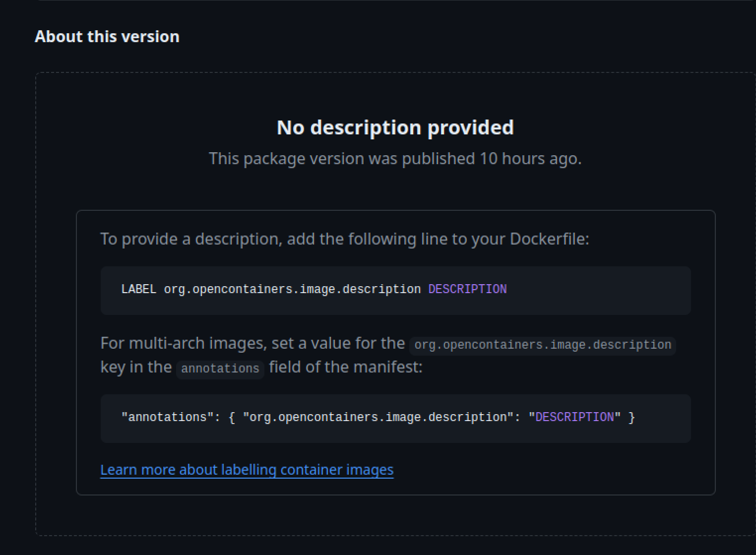This screenshot has width=756, height=555.
Task: Click the quoted org.opencontainers.image.description JSON key
Action: pos(378,417)
